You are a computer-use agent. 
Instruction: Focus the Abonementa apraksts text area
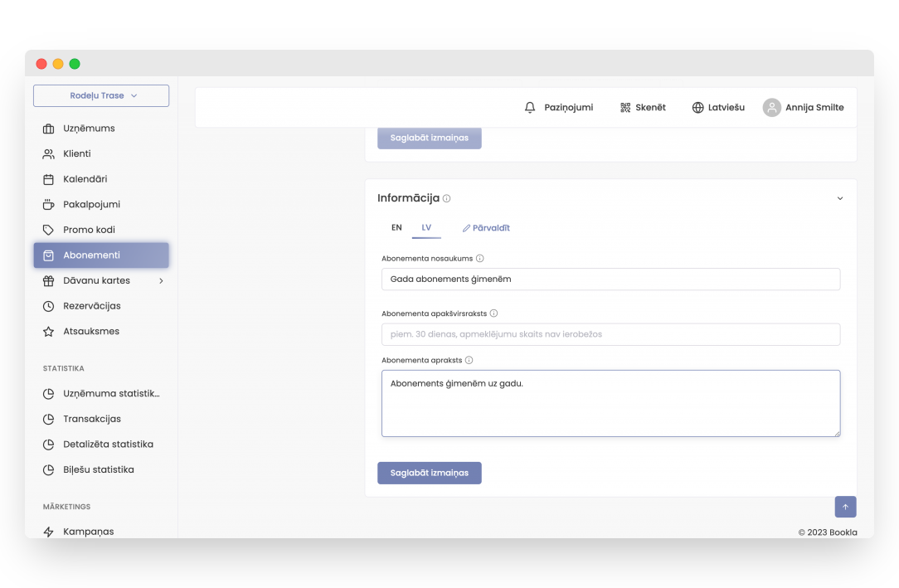[610, 404]
